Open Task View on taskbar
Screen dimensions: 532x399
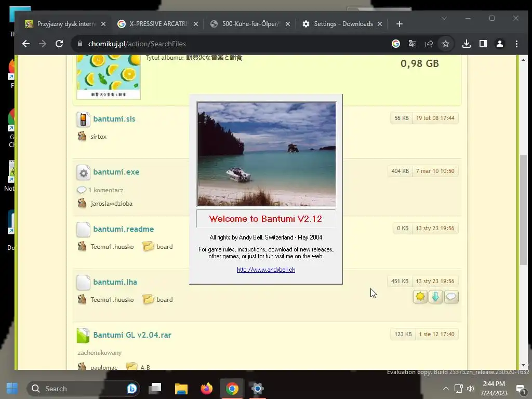pyautogui.click(x=155, y=389)
